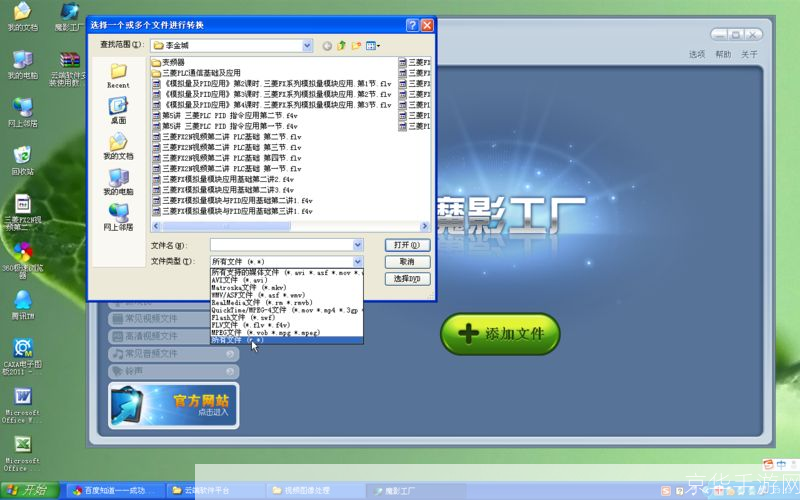Create a new folder via toolbar icon
The image size is (800, 500).
pyautogui.click(x=356, y=46)
